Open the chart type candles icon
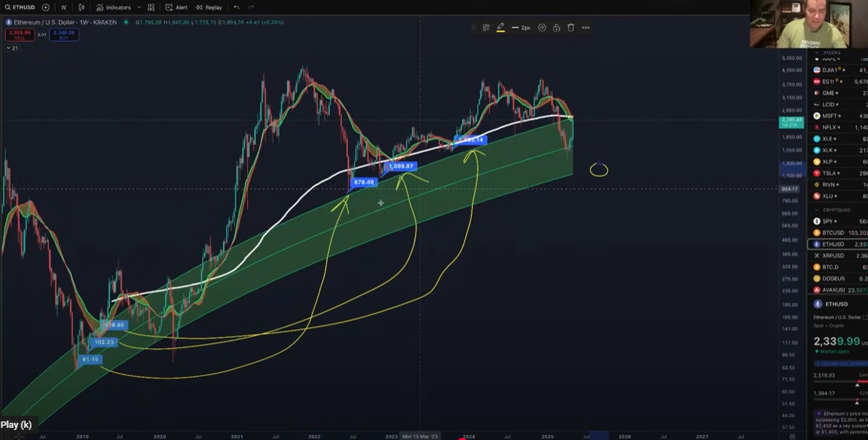Screen dimensions: 868x440 [x=81, y=7]
